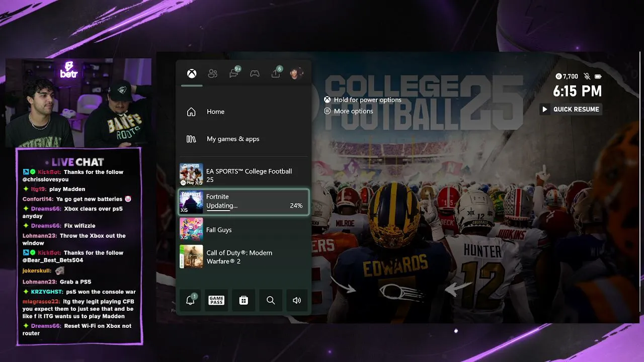Click the muted microphone status icon
This screenshot has width=644, height=362.
(x=587, y=76)
